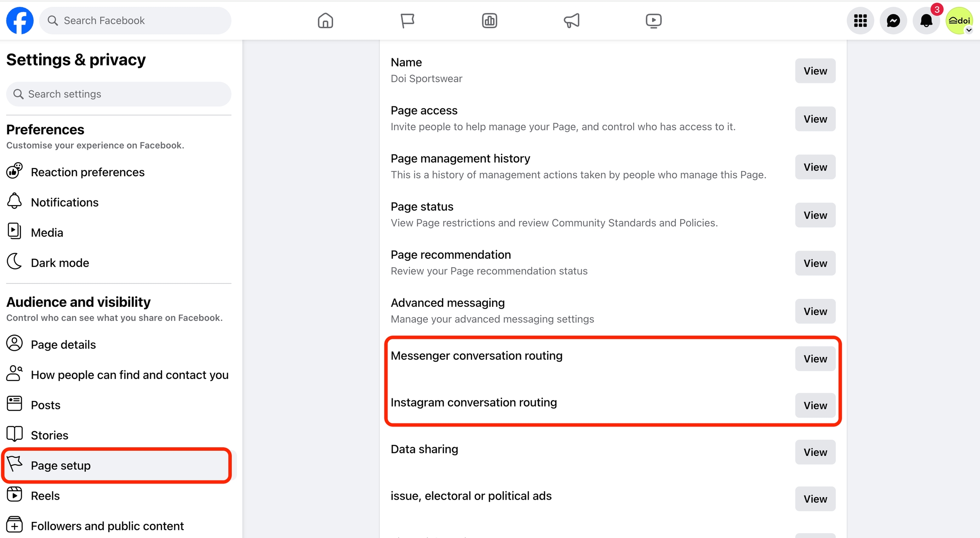Open the notifications bell
This screenshot has height=538, width=980.
[x=926, y=20]
